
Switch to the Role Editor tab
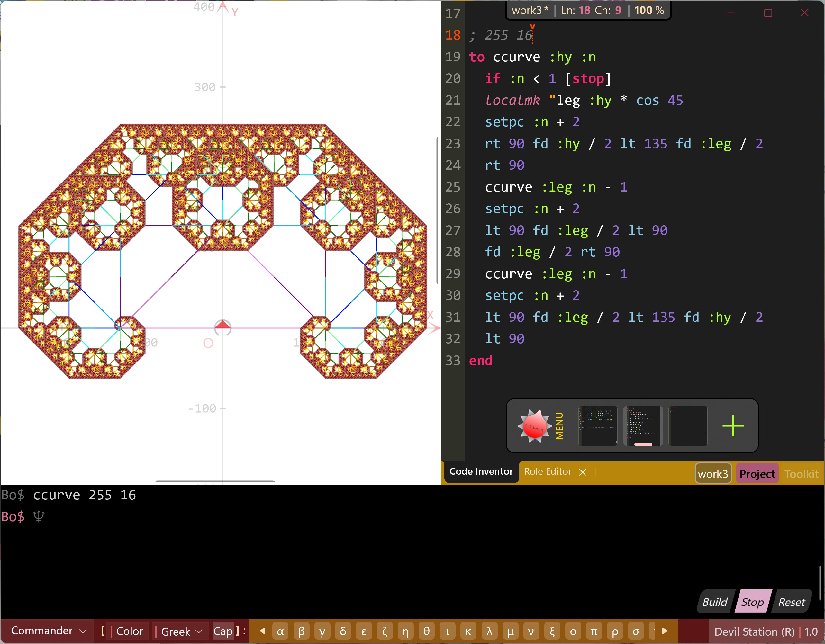click(x=547, y=471)
